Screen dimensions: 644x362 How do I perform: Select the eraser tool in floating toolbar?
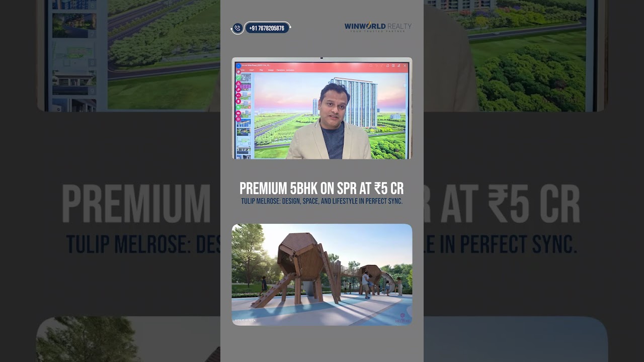[x=238, y=89]
